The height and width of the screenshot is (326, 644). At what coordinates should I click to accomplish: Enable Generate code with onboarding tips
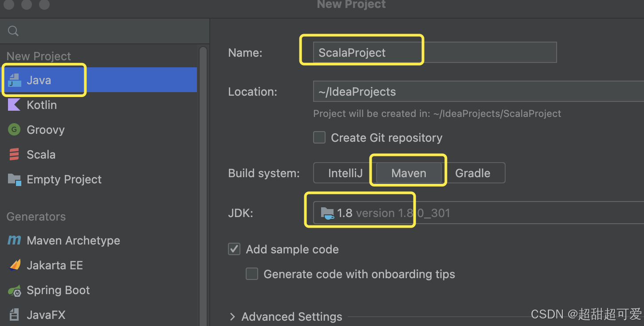click(252, 274)
